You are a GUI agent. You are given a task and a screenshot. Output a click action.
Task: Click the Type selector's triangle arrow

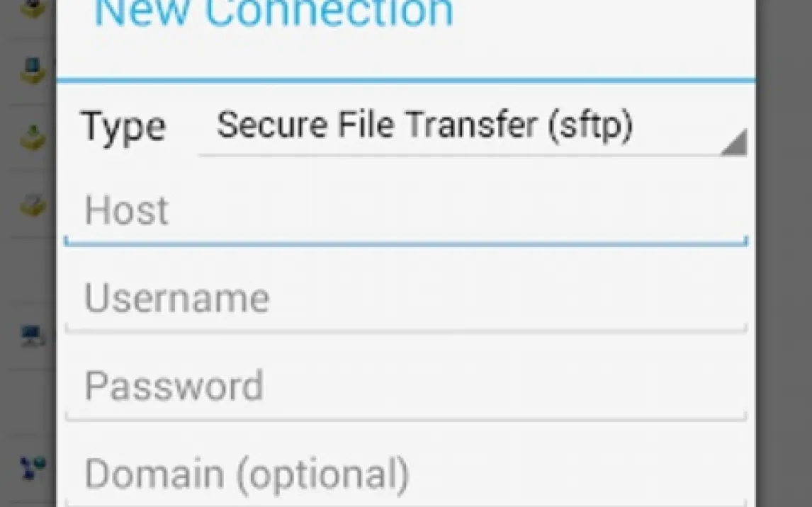click(734, 142)
